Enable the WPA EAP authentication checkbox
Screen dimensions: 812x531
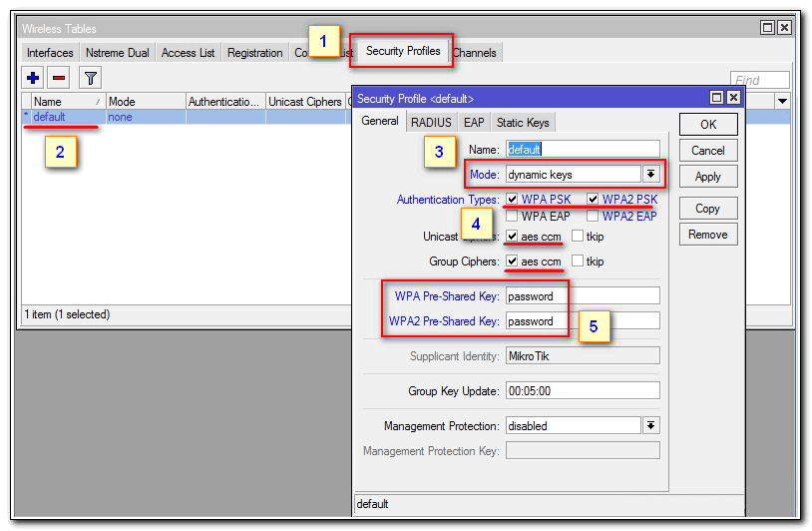tap(513, 216)
